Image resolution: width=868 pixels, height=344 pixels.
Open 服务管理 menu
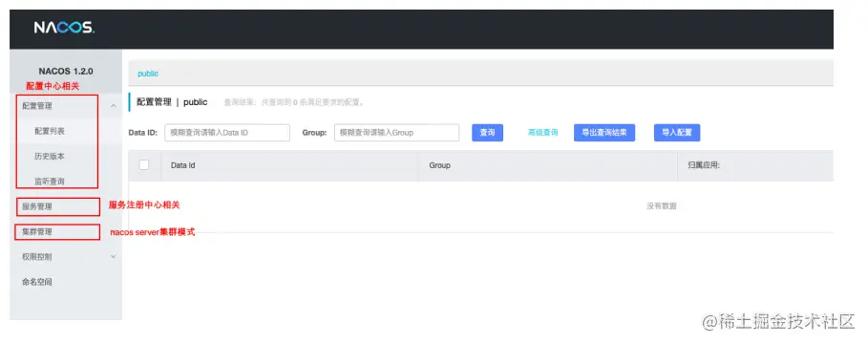(37, 206)
